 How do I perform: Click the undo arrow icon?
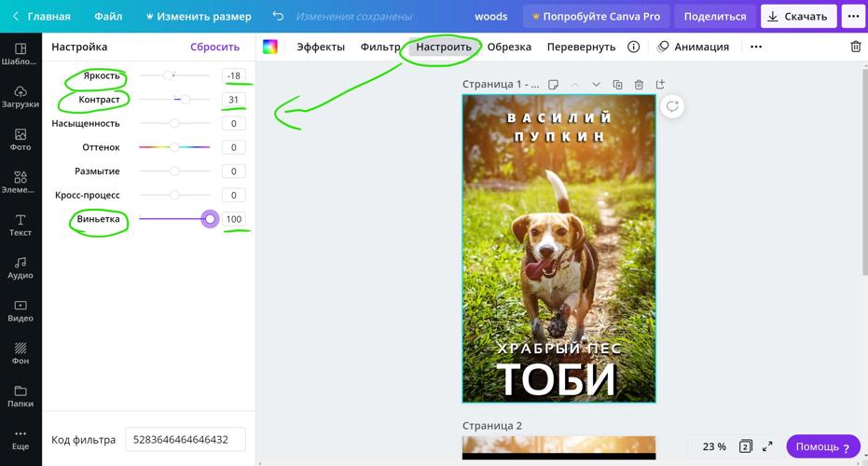tap(278, 16)
